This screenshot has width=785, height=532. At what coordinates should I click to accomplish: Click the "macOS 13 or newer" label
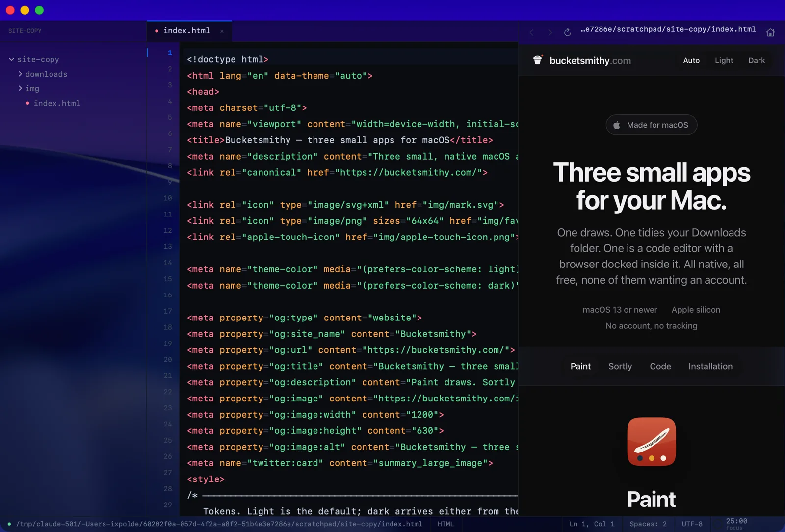(x=620, y=310)
